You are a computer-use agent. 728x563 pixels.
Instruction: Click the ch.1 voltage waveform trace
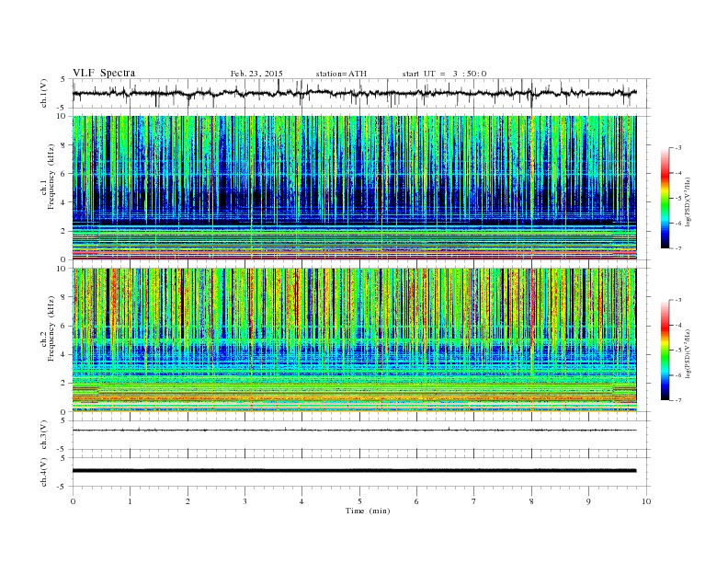[354, 93]
